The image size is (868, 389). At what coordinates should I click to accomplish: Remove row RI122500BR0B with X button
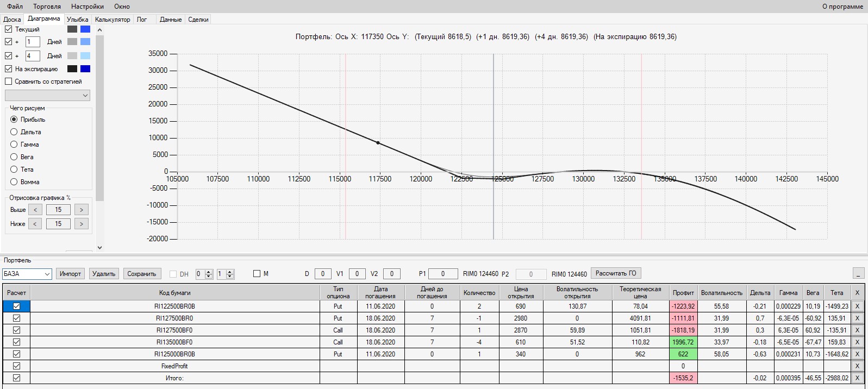pos(858,306)
